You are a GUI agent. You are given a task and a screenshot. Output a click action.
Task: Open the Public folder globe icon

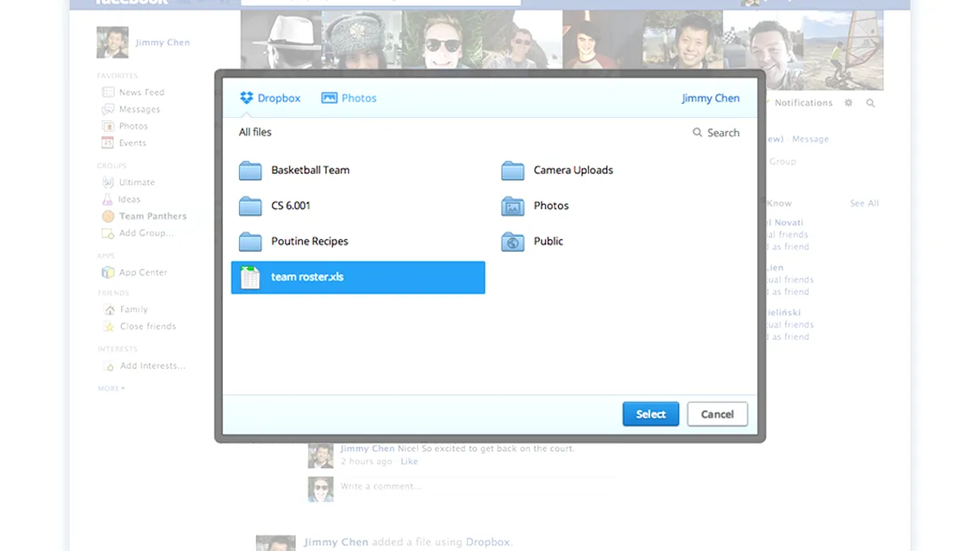point(513,241)
